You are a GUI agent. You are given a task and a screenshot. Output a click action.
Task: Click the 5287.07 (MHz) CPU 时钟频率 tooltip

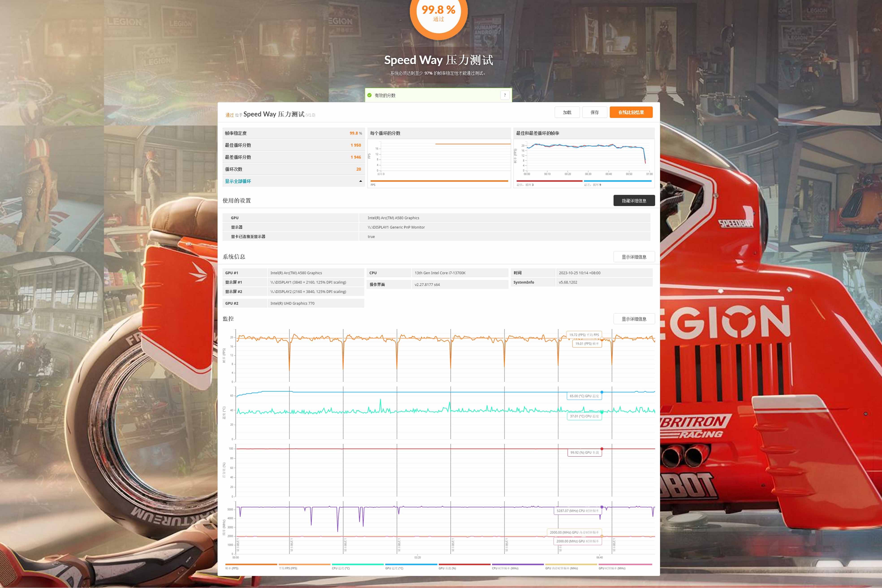(x=577, y=511)
